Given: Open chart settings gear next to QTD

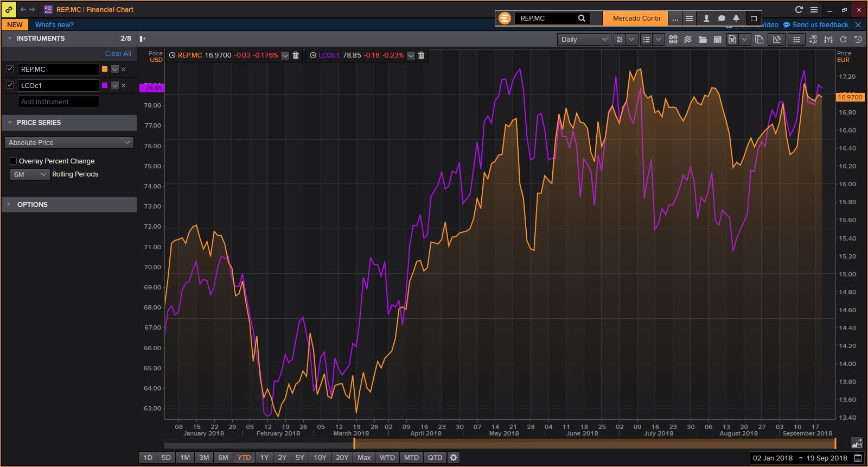Looking at the screenshot, I should (454, 457).
